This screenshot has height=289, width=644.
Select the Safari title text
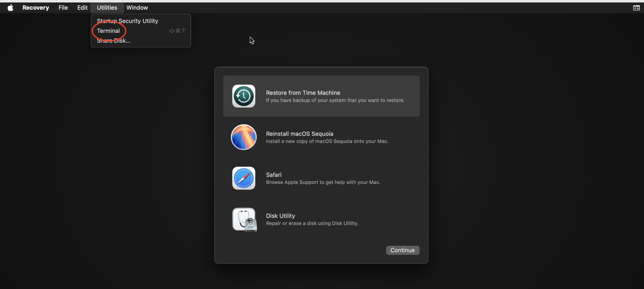click(273, 175)
